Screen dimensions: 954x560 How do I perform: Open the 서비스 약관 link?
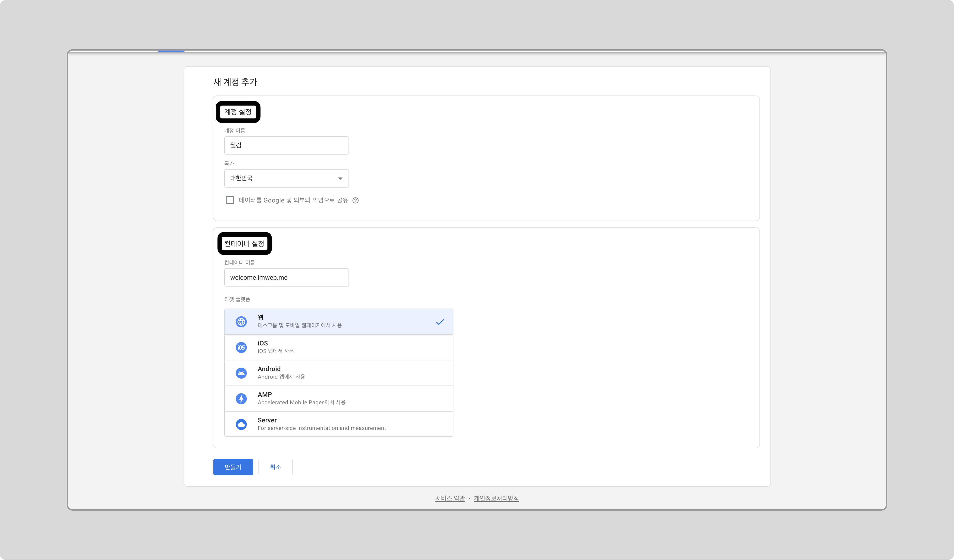tap(450, 498)
